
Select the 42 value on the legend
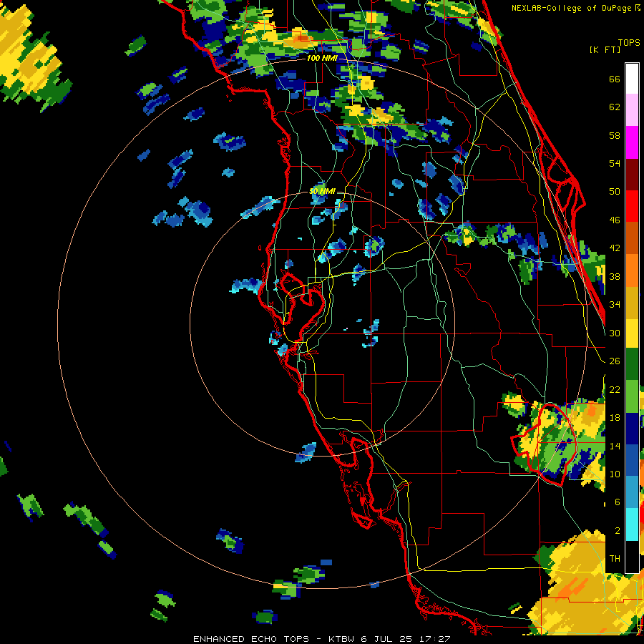click(615, 248)
